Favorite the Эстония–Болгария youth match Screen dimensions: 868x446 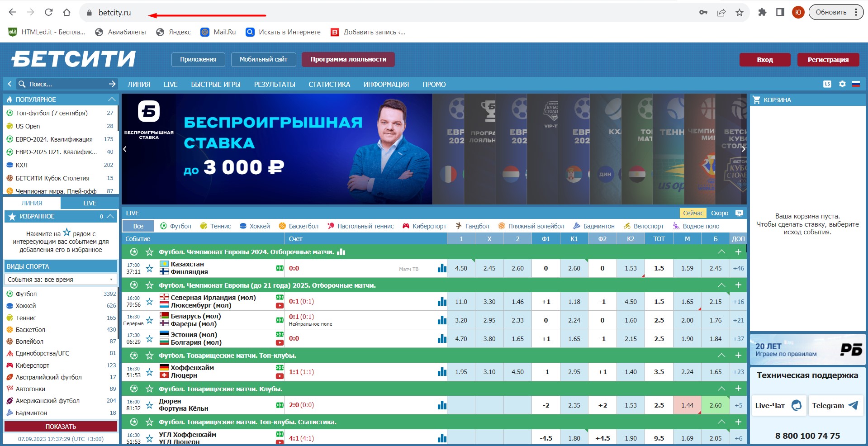(x=150, y=338)
